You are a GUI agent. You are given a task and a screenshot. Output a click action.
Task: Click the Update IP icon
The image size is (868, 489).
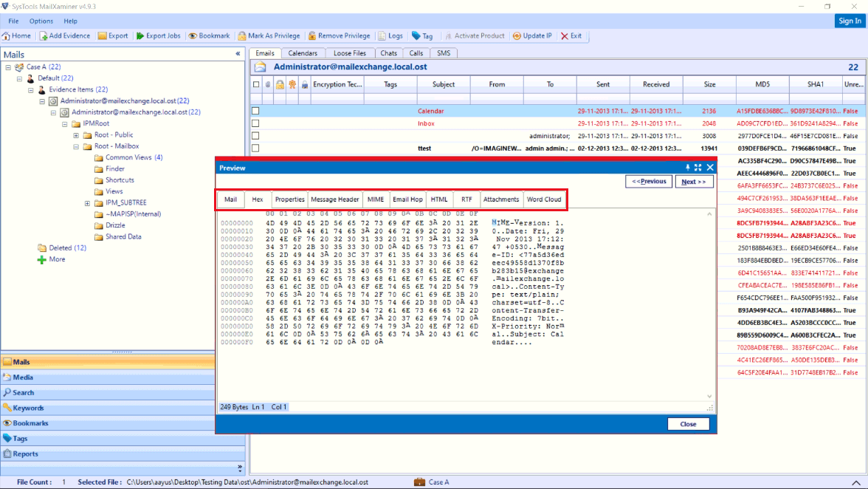click(x=517, y=36)
